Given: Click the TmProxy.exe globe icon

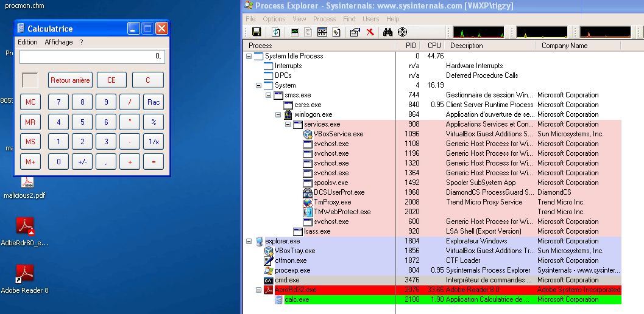Looking at the screenshot, I should tap(308, 202).
